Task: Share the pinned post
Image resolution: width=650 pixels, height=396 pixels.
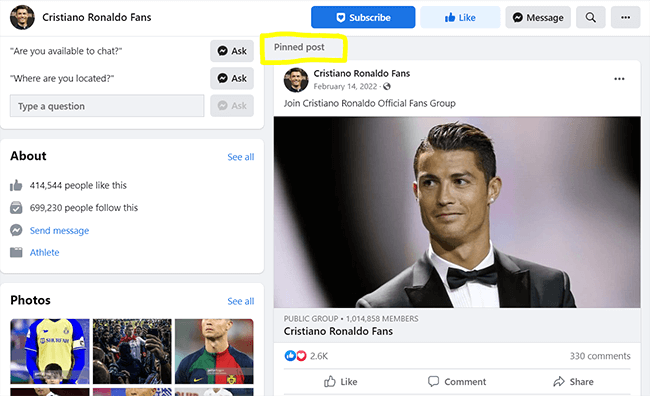Action: (573, 381)
